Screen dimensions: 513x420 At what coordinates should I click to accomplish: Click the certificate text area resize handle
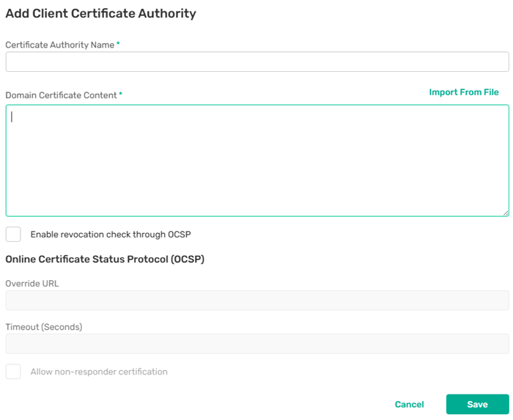pos(506,213)
